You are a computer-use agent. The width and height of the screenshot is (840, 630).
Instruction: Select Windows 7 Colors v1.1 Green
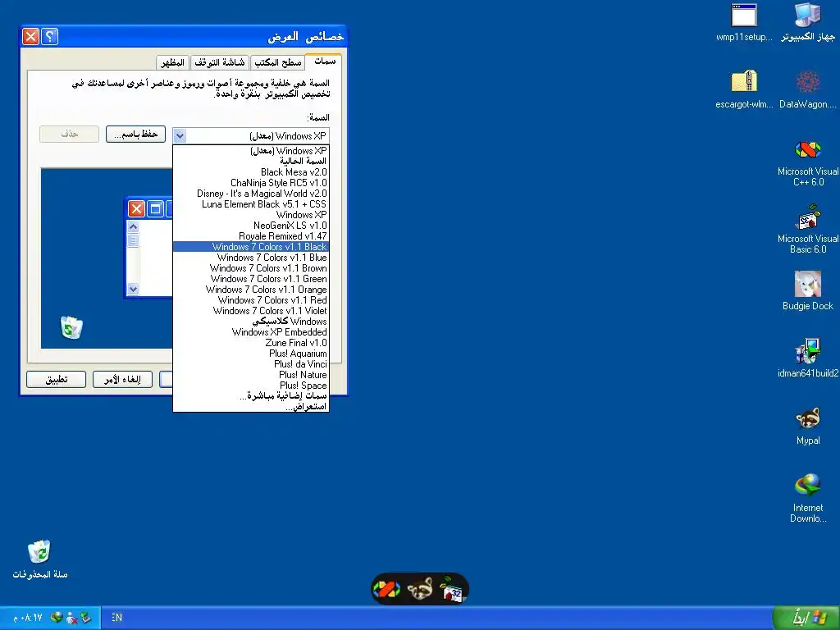click(251, 279)
